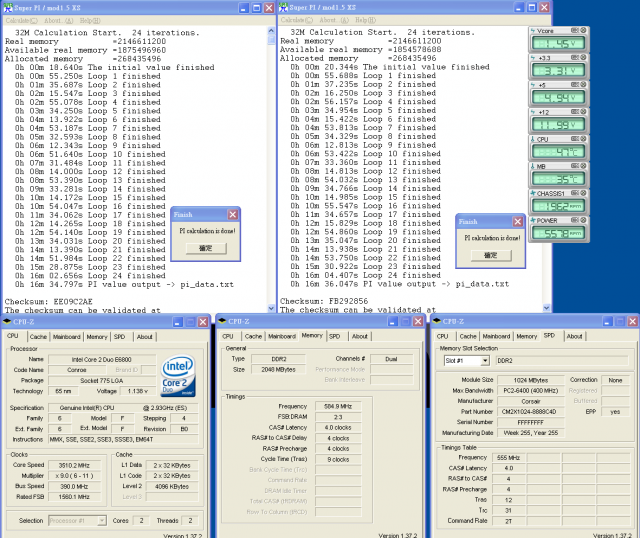The height and width of the screenshot is (538, 640).
Task: Click the fan icon beside CHASSIS1
Action: click(533, 193)
